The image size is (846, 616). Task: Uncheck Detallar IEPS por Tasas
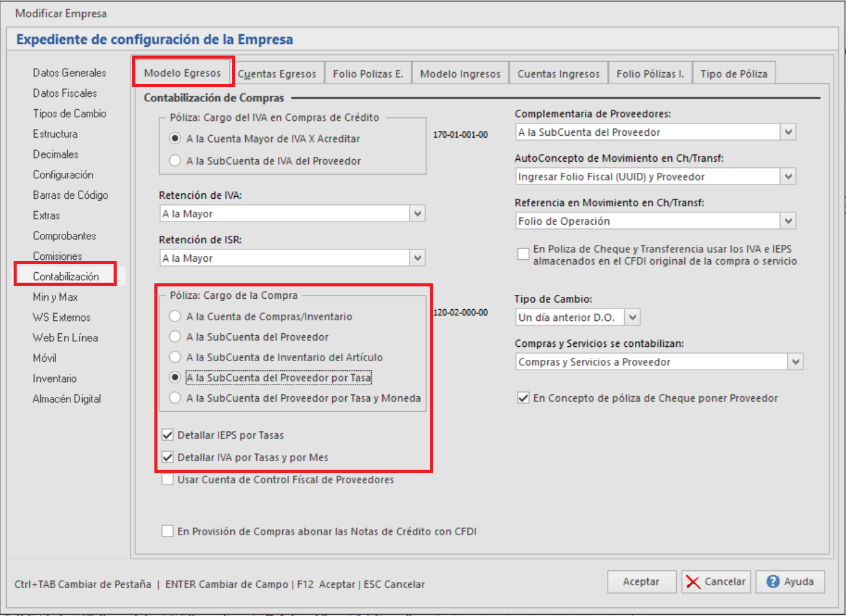pyautogui.click(x=167, y=435)
